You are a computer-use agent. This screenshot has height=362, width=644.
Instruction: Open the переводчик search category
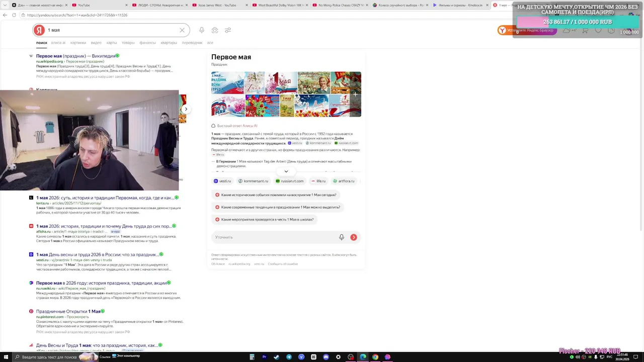pyautogui.click(x=192, y=43)
